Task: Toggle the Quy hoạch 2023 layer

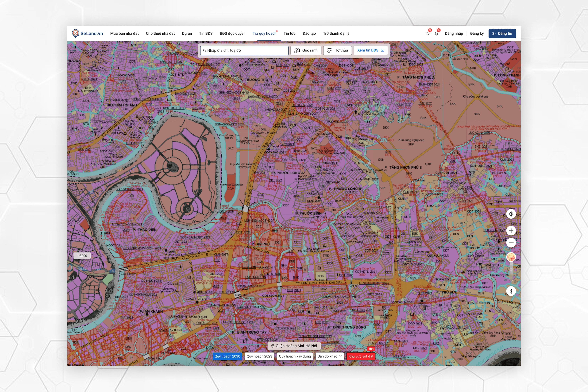Action: pyautogui.click(x=259, y=356)
